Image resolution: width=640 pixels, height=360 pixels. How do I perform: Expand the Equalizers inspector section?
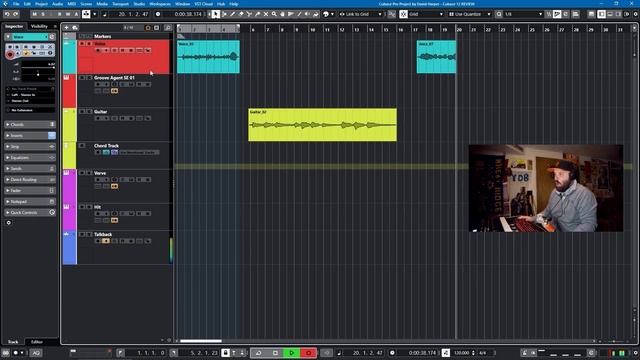[x=30, y=158]
